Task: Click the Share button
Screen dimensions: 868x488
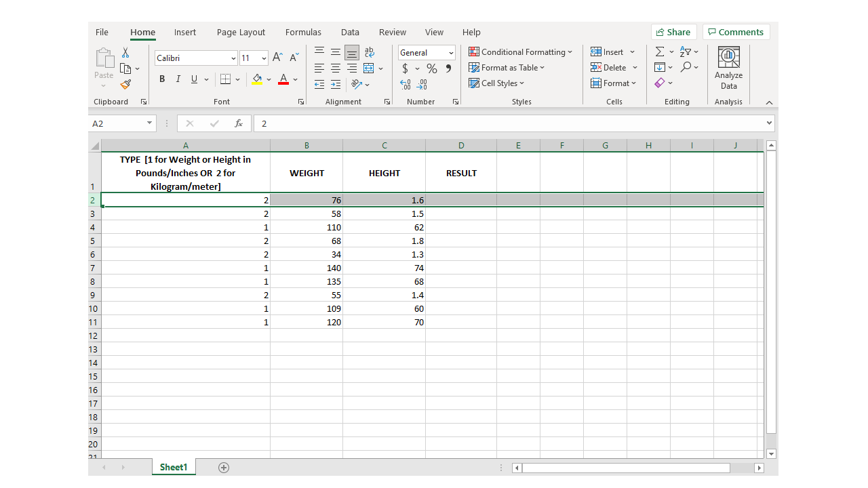Action: 673,32
